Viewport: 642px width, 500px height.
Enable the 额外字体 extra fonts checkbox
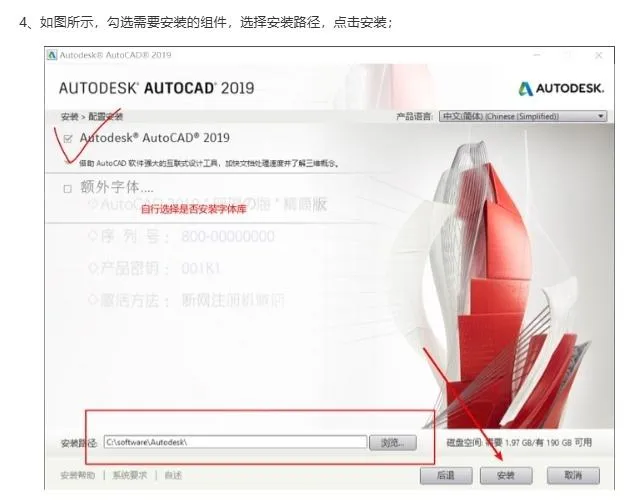[x=68, y=189]
